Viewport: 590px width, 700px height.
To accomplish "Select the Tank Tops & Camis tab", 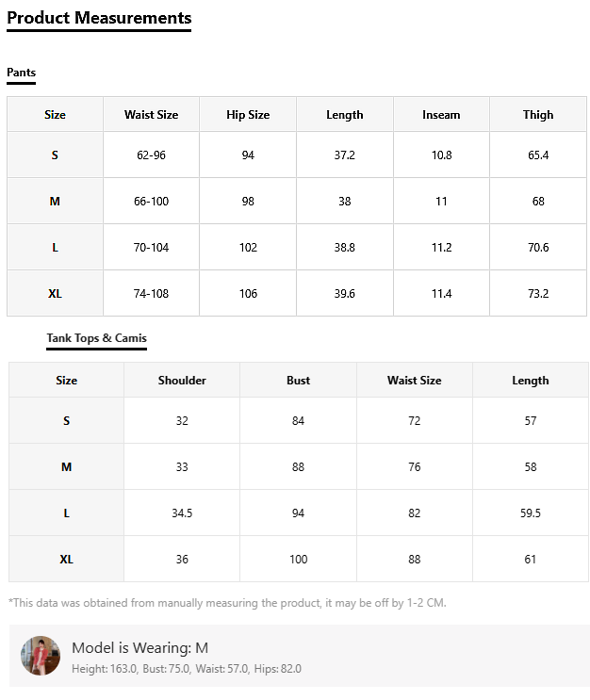I will (x=96, y=338).
